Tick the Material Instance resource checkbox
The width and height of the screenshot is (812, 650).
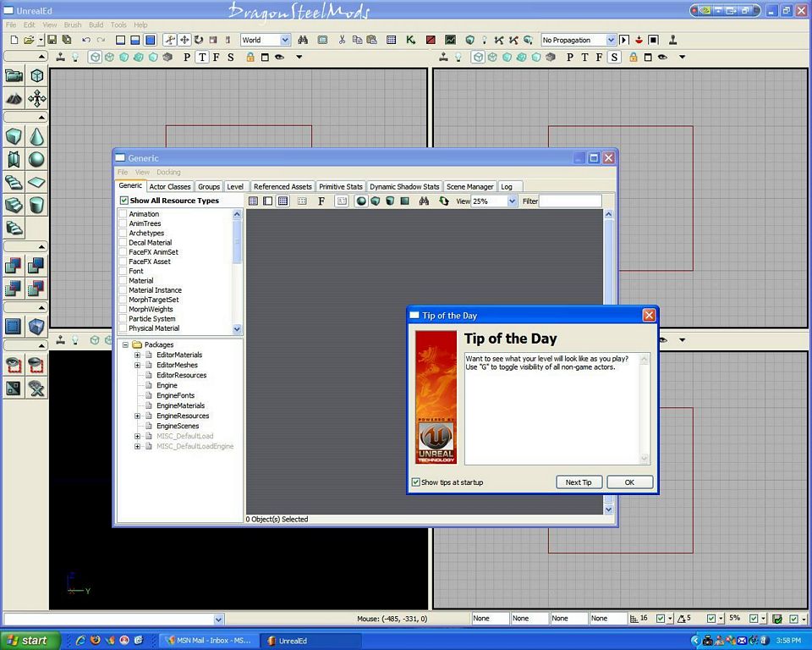point(123,290)
